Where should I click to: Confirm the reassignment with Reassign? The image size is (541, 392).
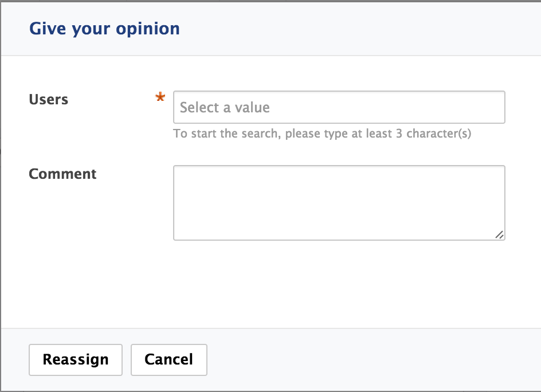pyautogui.click(x=76, y=359)
